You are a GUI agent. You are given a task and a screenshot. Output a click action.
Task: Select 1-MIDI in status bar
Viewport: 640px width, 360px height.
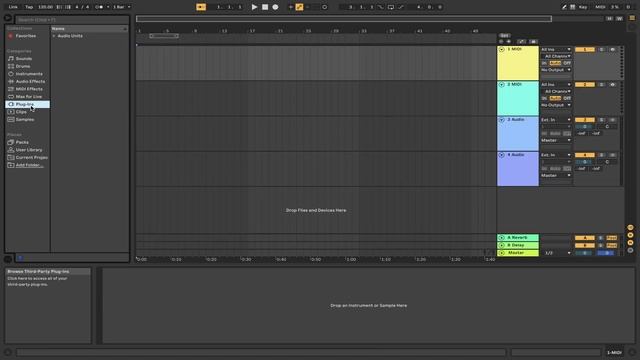tap(614, 352)
